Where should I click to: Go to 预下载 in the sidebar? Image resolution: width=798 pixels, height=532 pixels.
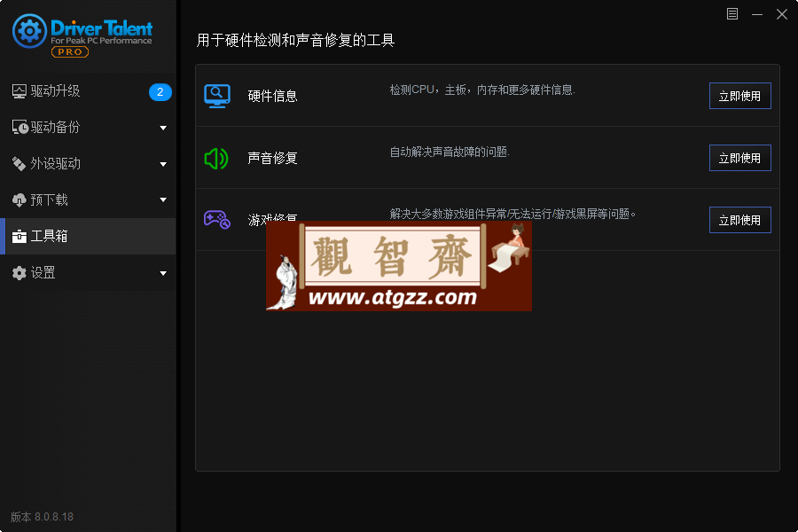coord(88,200)
